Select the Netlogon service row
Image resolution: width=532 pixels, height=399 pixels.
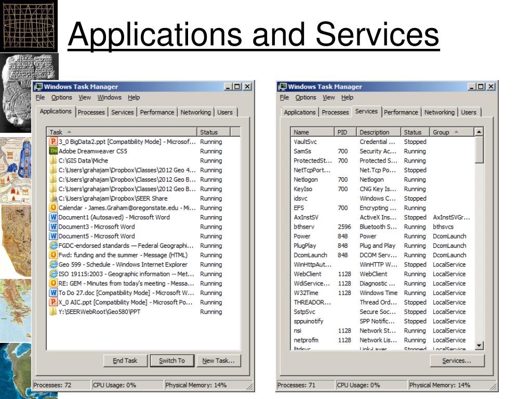[382, 179]
